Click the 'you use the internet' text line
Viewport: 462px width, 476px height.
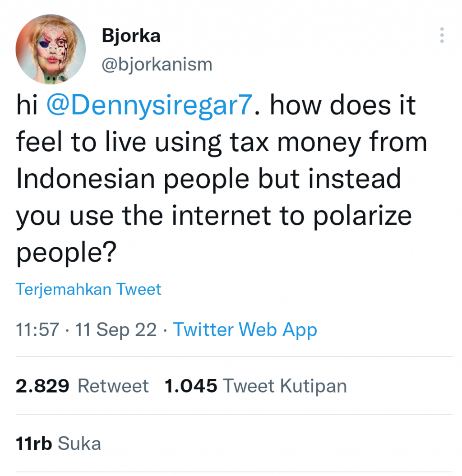[214, 216]
